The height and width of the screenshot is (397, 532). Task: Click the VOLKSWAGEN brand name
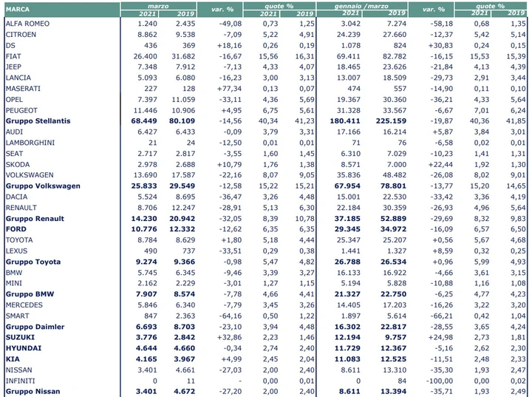[30, 175]
